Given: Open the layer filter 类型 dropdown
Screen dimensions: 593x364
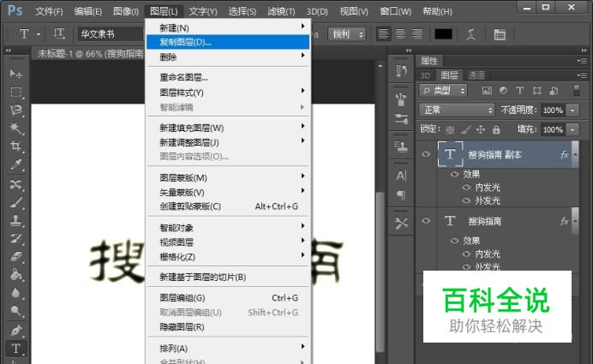Looking at the screenshot, I should (x=443, y=90).
